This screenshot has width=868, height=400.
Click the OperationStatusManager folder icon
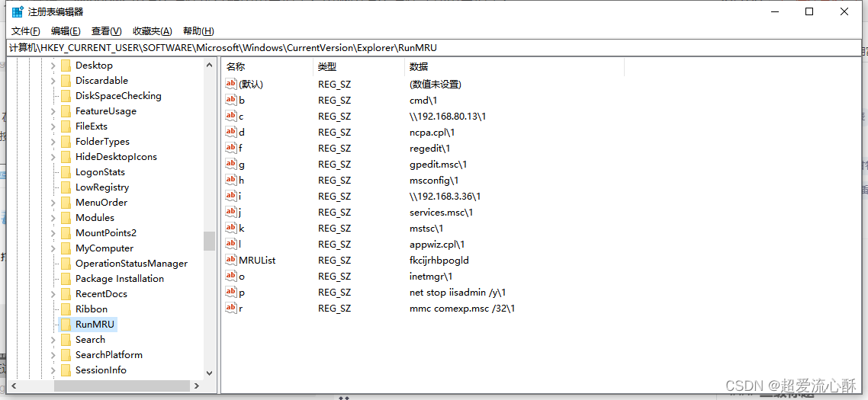[x=66, y=264]
